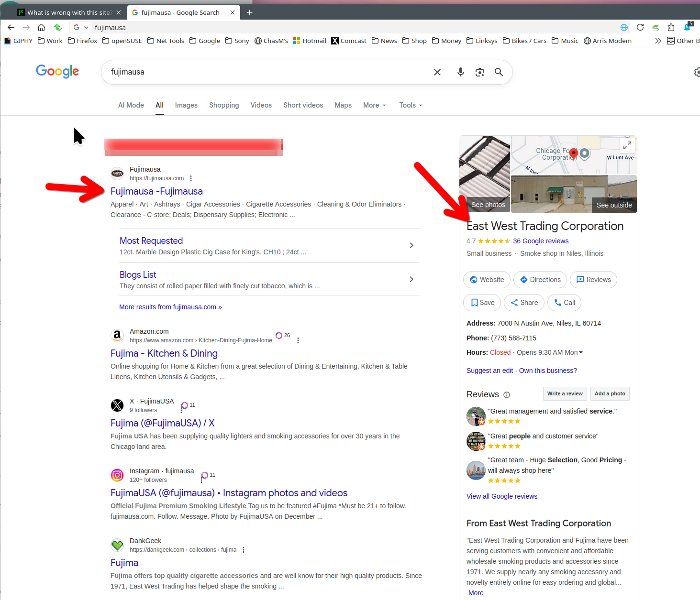
Task: Expand the business hours dropdown arrow
Action: tap(581, 352)
